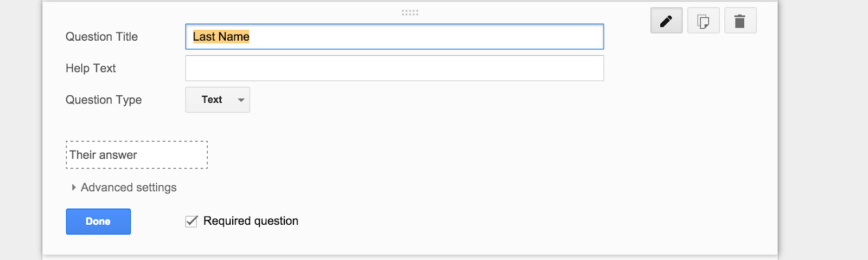Click the dotted drag handle grip
Image resolution: width=868 pixels, height=260 pixels.
410,12
